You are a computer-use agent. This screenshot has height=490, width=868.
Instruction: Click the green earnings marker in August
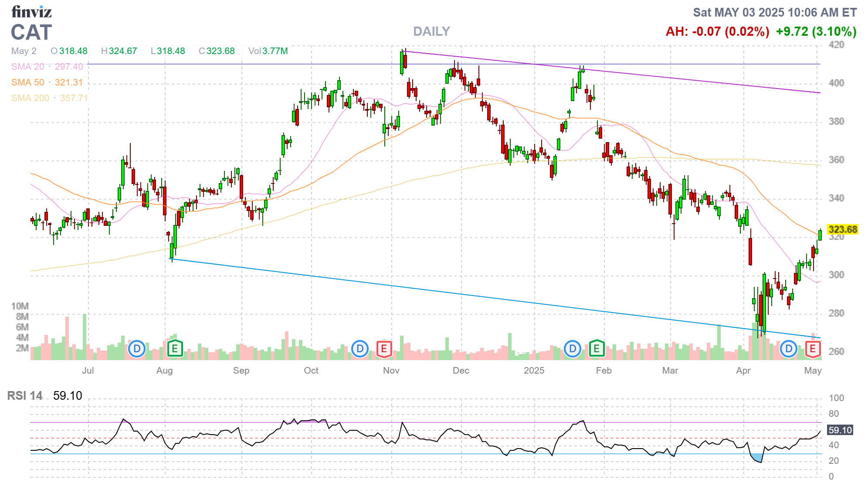[175, 349]
